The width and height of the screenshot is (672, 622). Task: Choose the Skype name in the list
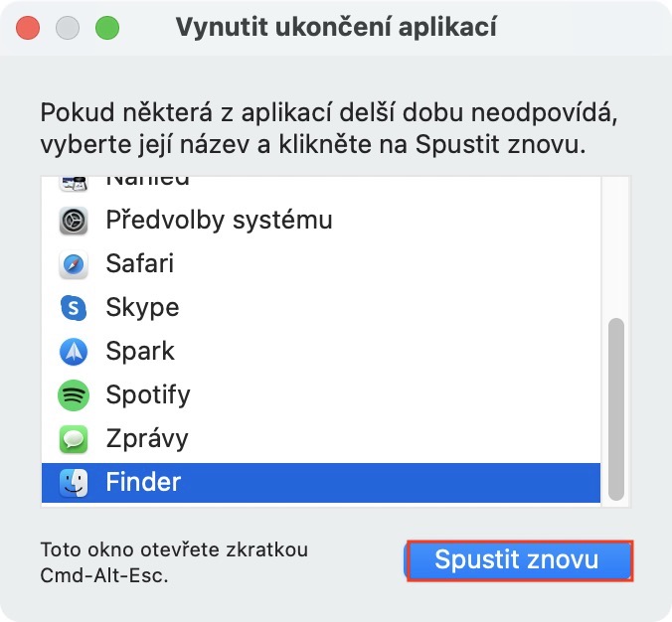pyautogui.click(x=142, y=307)
